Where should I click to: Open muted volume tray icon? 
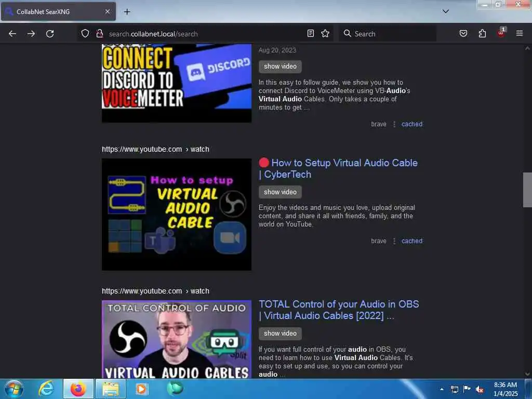(480, 389)
